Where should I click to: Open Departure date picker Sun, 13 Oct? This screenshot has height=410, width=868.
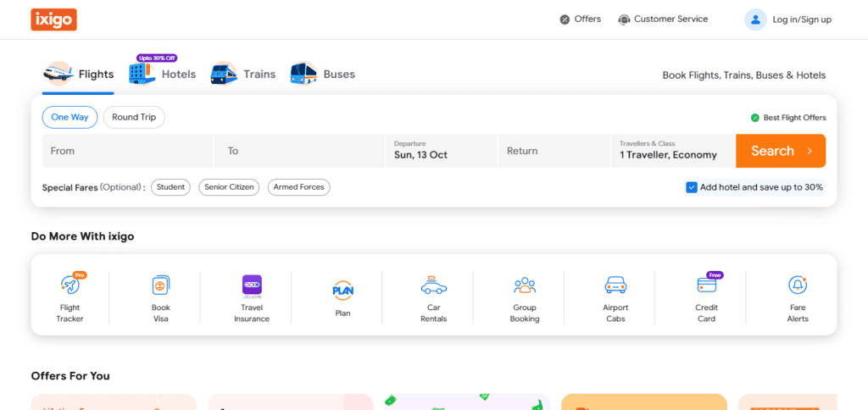[441, 151]
